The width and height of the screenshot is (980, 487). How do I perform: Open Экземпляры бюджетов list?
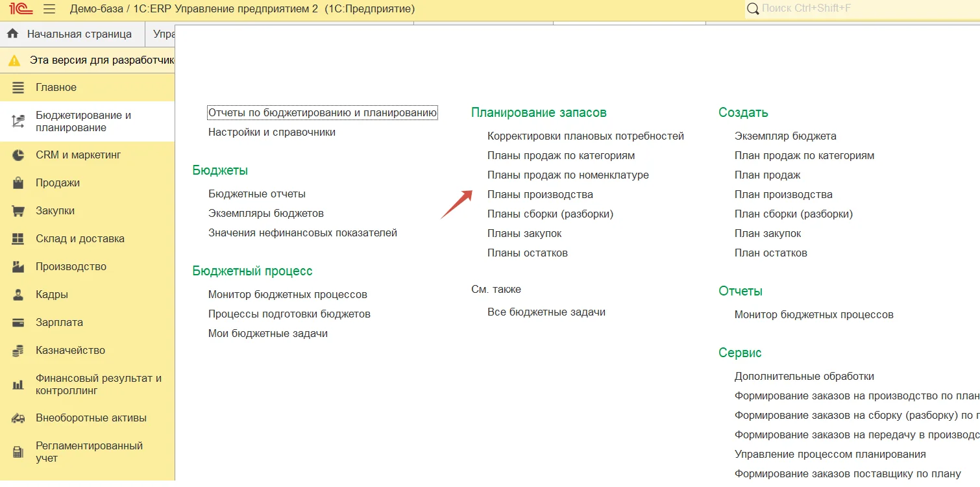pos(266,214)
